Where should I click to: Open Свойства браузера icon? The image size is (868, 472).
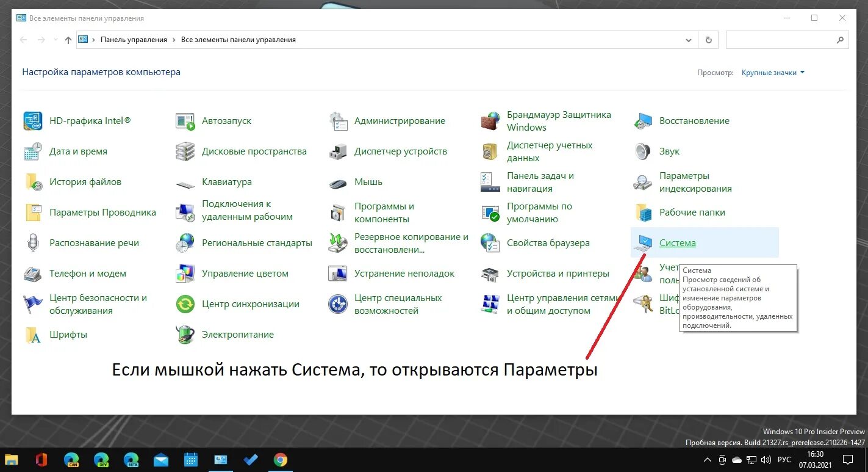[x=490, y=243]
